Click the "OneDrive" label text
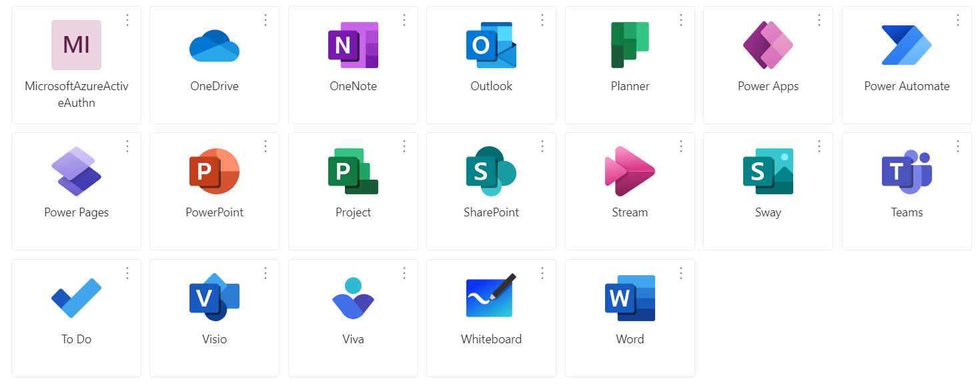 (x=214, y=86)
